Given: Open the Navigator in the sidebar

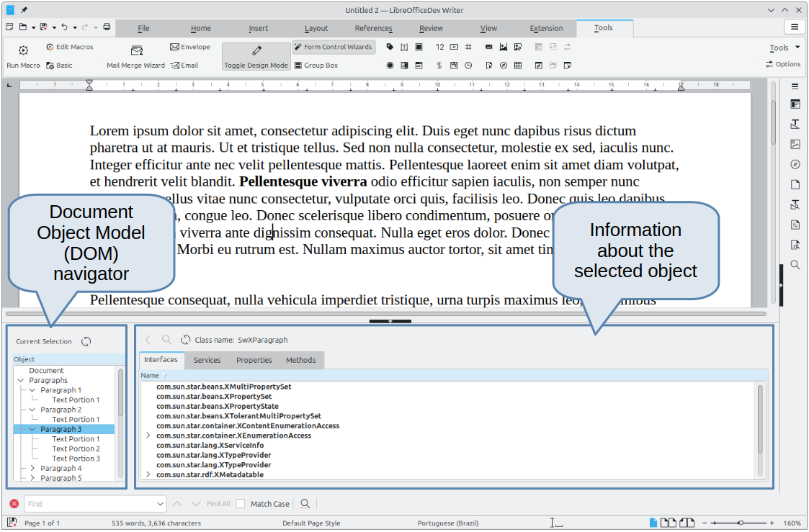Looking at the screenshot, I should 795,164.
